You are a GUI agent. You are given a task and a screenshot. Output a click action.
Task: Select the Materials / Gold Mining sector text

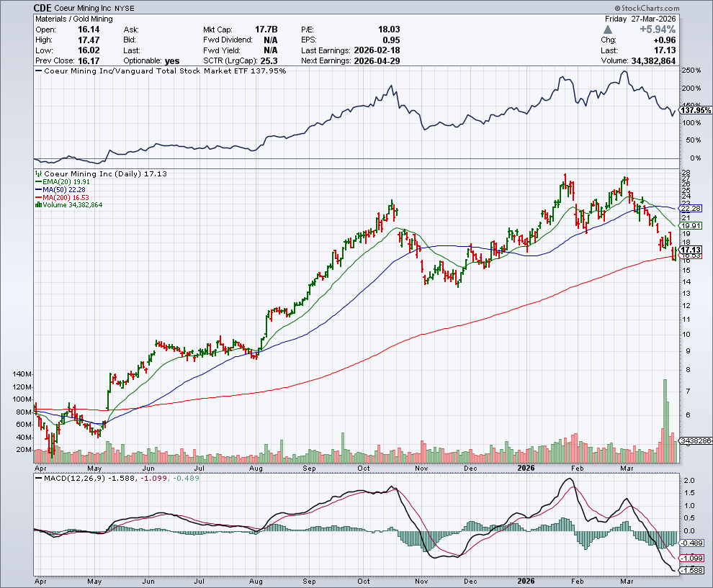click(74, 19)
